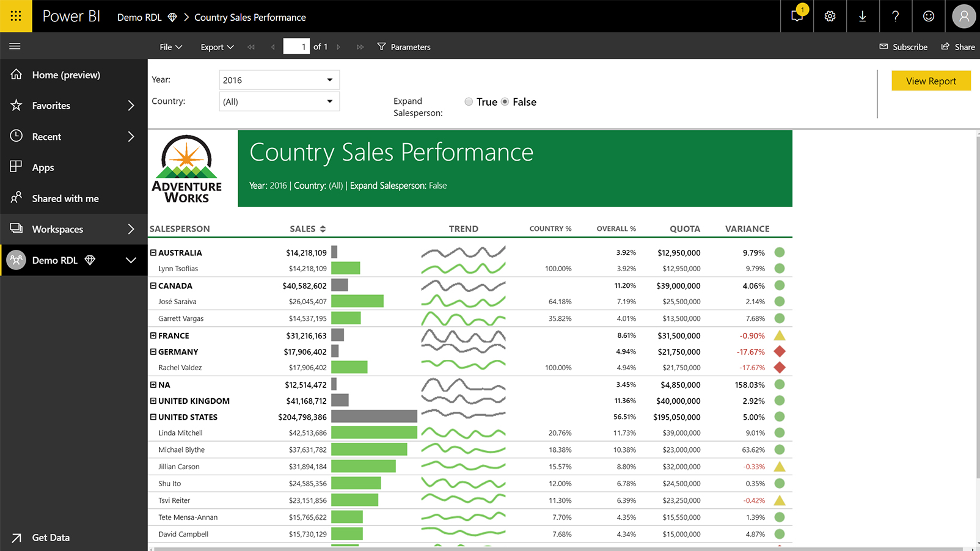Click the View Report button
This screenshot has height=551, width=980.
931,80
